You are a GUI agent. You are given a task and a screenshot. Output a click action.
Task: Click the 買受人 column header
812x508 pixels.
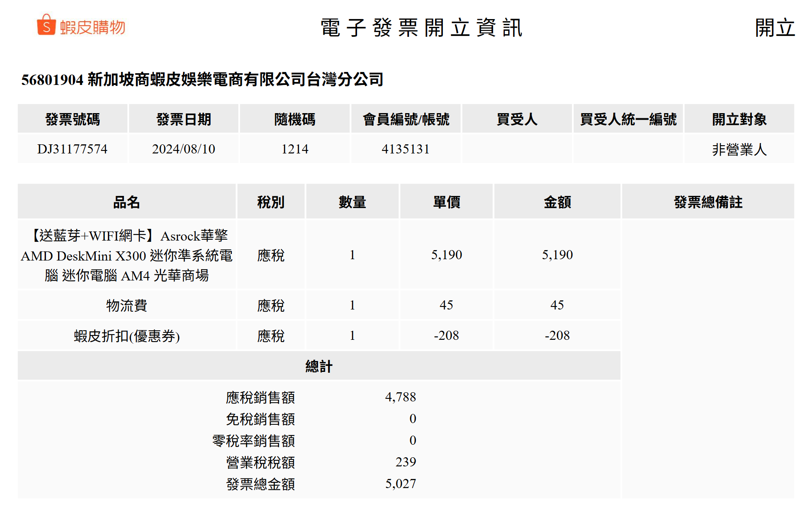(517, 119)
